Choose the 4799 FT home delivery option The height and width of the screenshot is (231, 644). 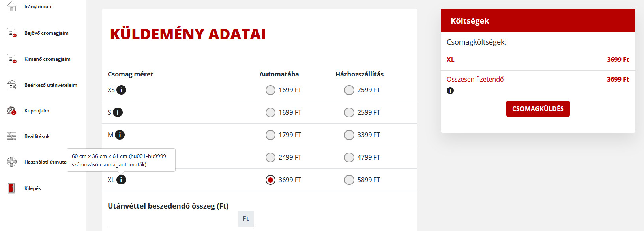click(x=349, y=158)
